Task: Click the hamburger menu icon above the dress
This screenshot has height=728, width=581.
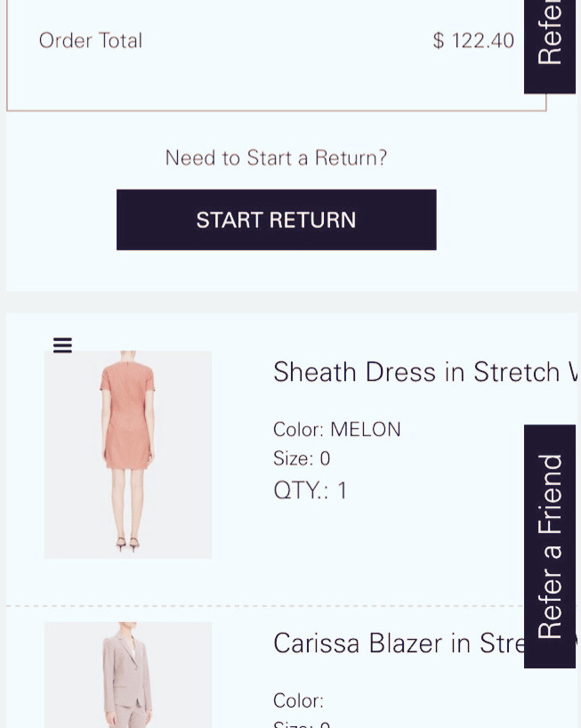Action: point(62,345)
